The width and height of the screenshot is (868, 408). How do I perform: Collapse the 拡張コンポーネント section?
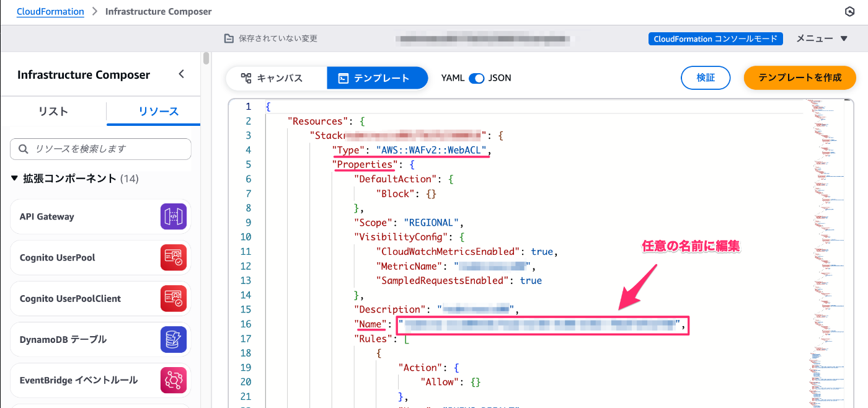[x=15, y=179]
